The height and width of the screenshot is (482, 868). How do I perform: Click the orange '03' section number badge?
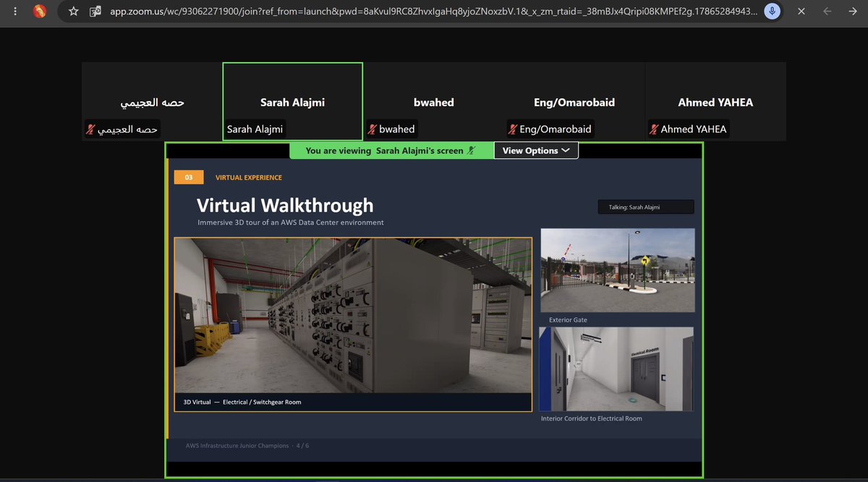189,177
